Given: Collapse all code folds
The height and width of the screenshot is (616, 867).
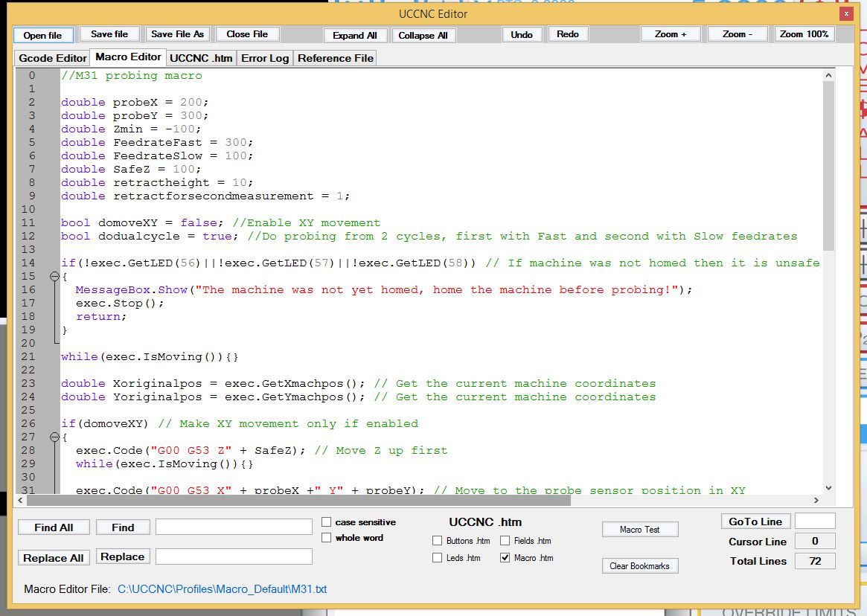Looking at the screenshot, I should click(423, 36).
